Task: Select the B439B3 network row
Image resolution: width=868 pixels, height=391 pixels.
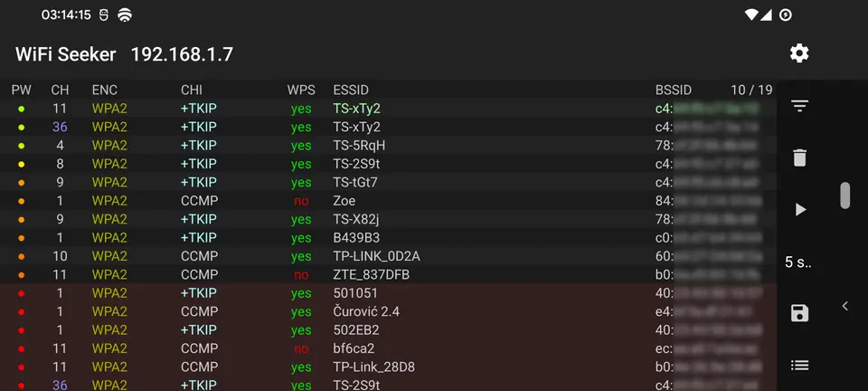Action: 389,238
